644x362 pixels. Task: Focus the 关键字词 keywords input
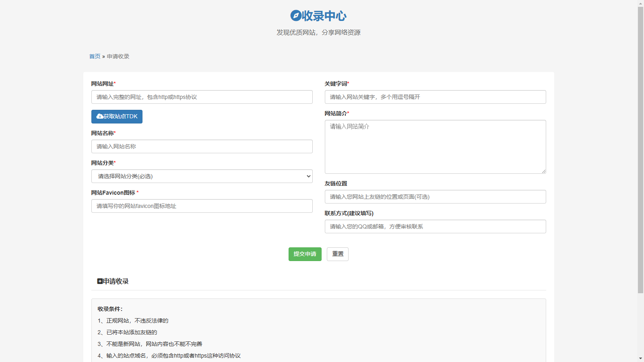(435, 97)
